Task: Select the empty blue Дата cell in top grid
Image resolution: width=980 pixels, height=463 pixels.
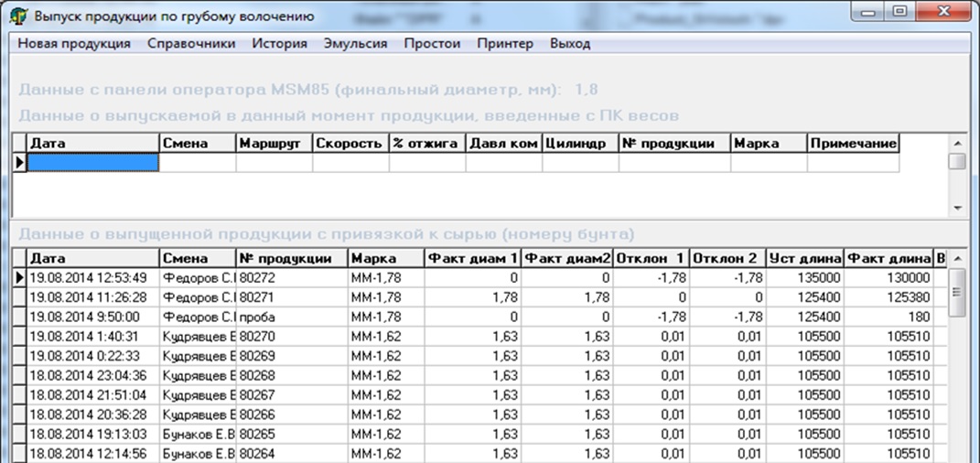Action: point(93,163)
